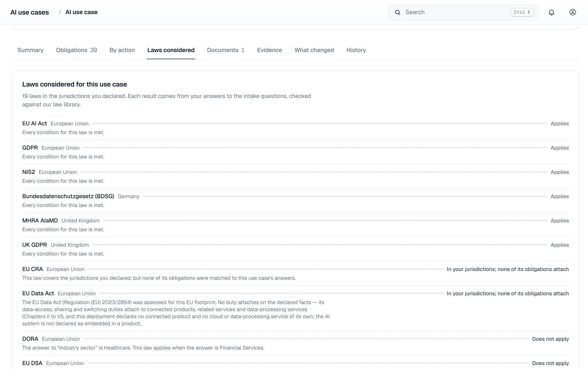Image resolution: width=588 pixels, height=369 pixels.
Task: Click DORA's Industry sector explanation text
Action: pyautogui.click(x=143, y=348)
